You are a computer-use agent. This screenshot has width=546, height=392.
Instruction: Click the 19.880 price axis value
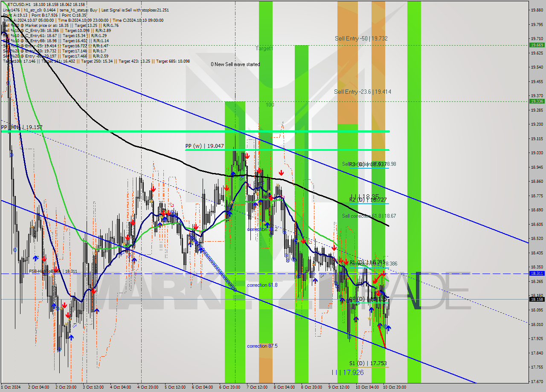coord(537,10)
